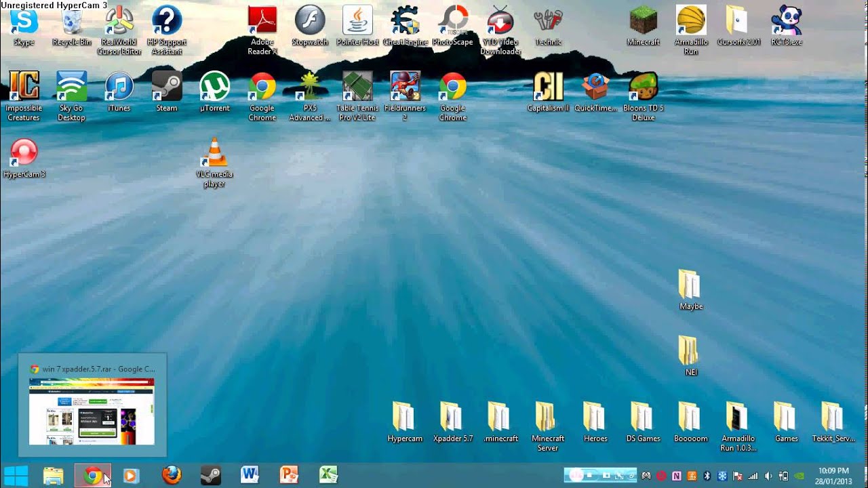Click the Windows Start button
Viewport: 868px width, 488px height.
16,476
